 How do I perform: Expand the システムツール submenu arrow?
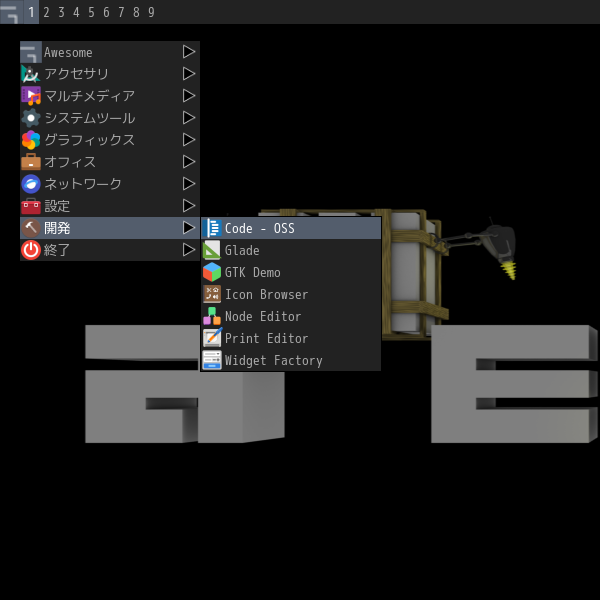coord(189,118)
